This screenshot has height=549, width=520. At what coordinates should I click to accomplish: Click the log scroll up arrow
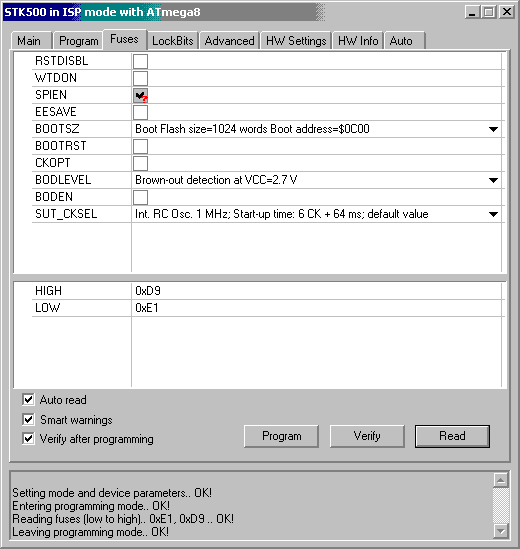pos(501,480)
